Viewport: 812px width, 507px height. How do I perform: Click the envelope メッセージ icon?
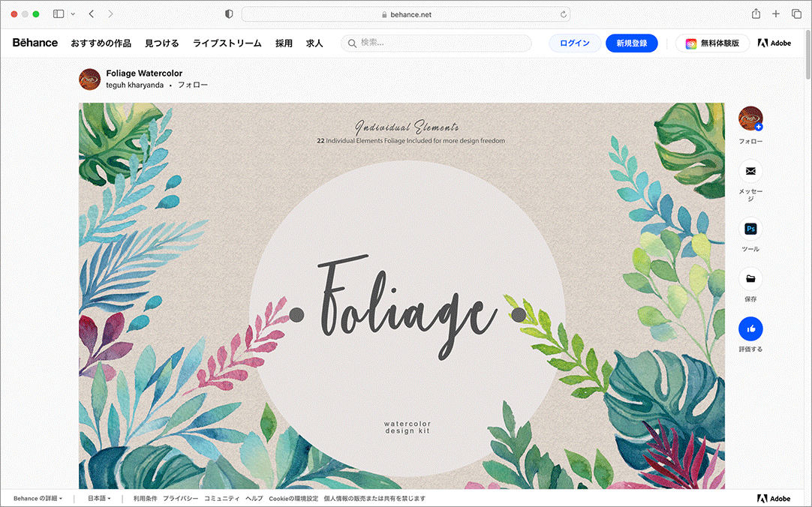point(750,171)
